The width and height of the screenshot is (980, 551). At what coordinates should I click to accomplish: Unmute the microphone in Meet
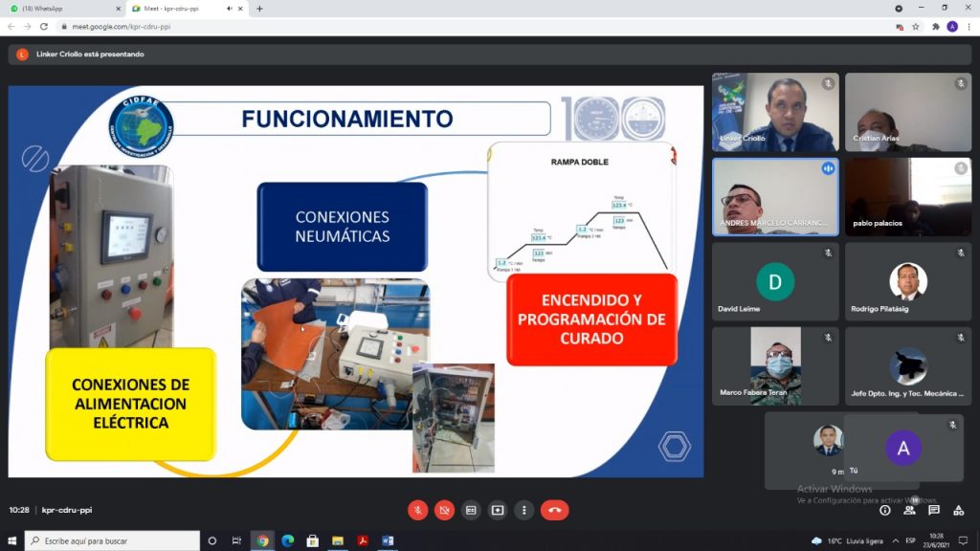[417, 510]
